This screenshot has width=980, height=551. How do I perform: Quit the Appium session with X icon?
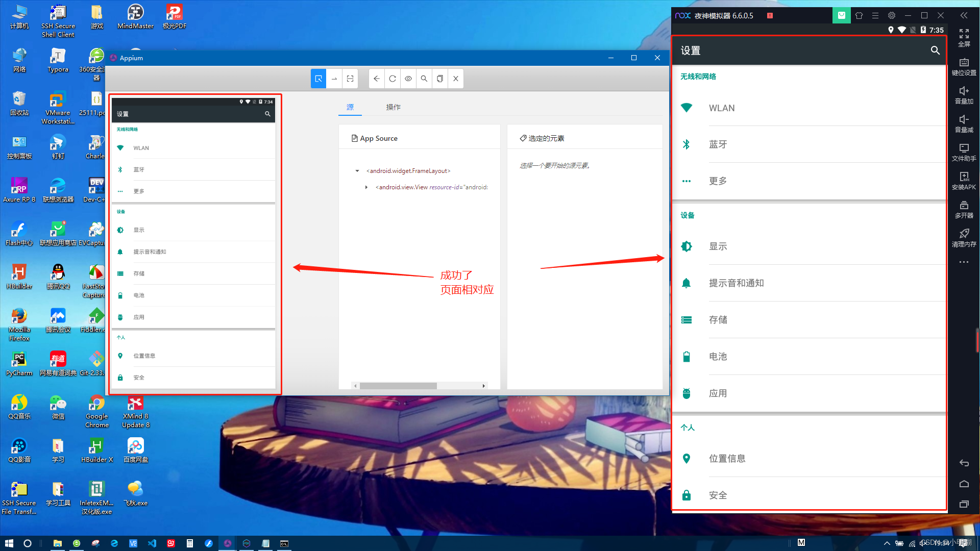tap(456, 79)
